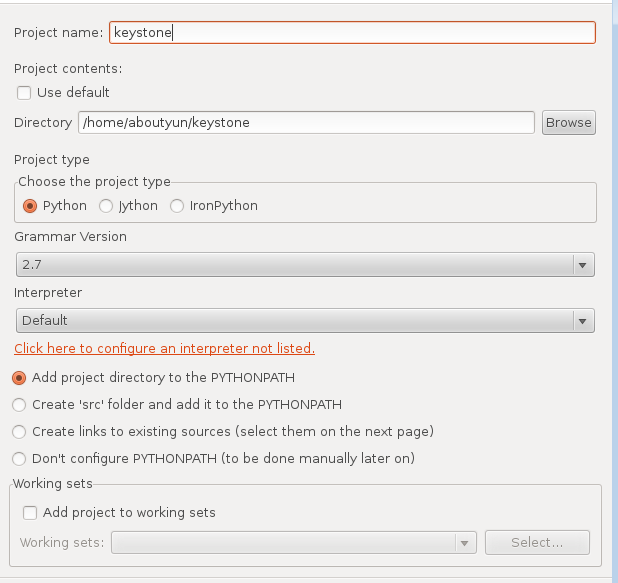Click the 'Grammar Version' label

pyautogui.click(x=70, y=237)
